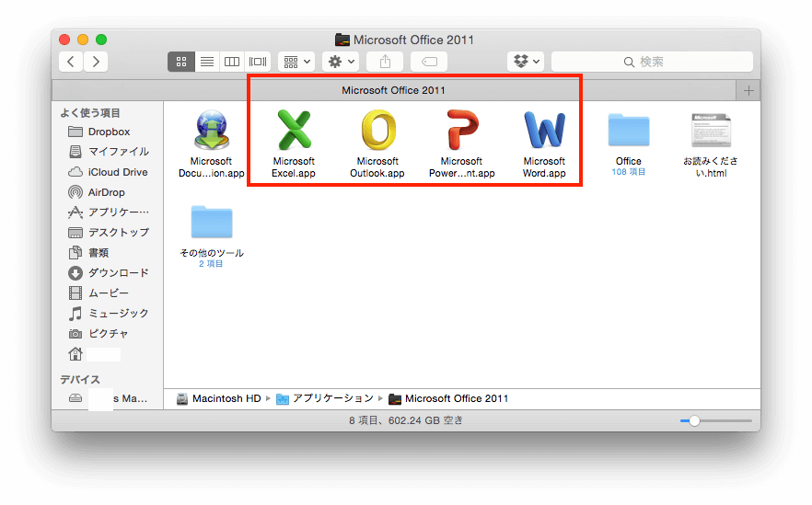The image size is (812, 505).
Task: Select the Mac device in sidebar
Action: [x=108, y=398]
